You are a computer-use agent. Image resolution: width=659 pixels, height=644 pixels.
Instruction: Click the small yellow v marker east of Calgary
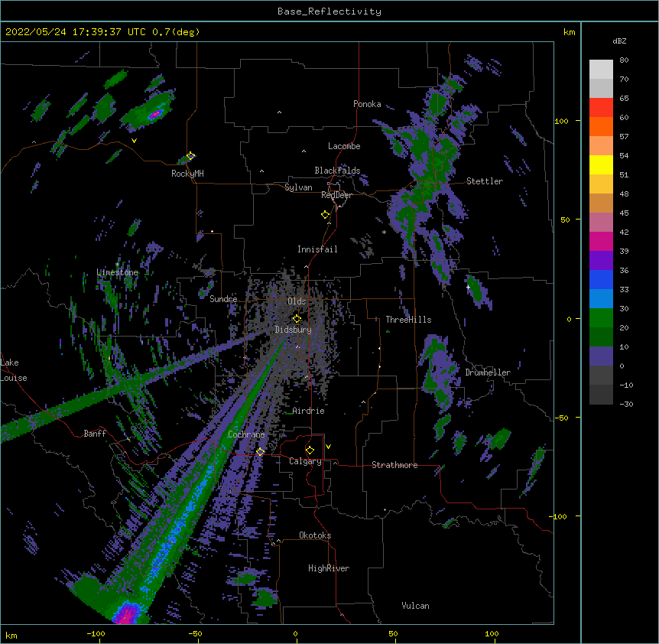pyautogui.click(x=328, y=447)
